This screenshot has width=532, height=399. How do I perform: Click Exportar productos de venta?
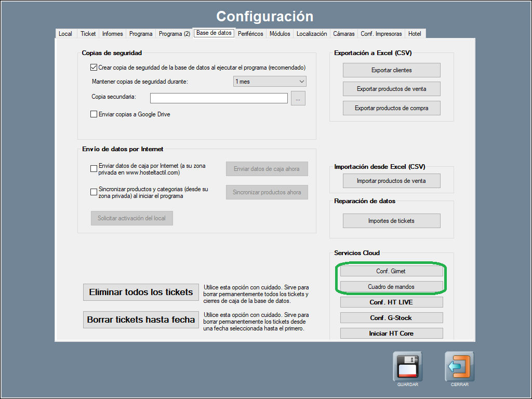click(391, 89)
